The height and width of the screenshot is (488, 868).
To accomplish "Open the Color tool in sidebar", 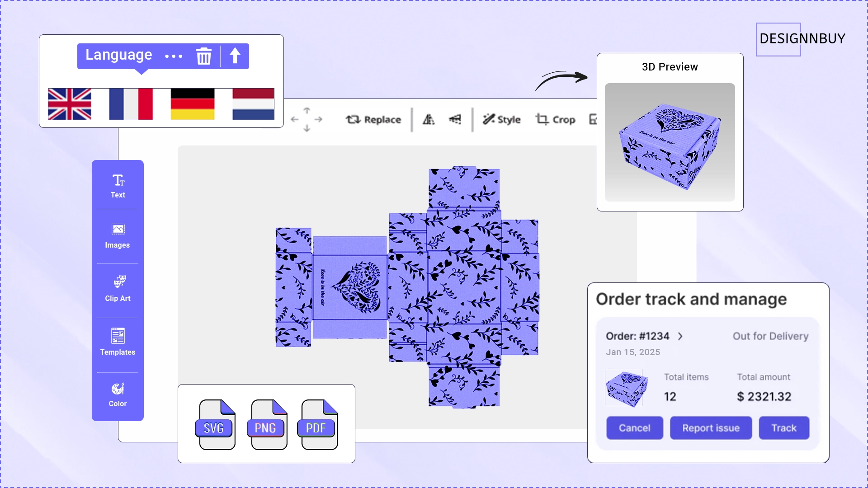I will 118,395.
